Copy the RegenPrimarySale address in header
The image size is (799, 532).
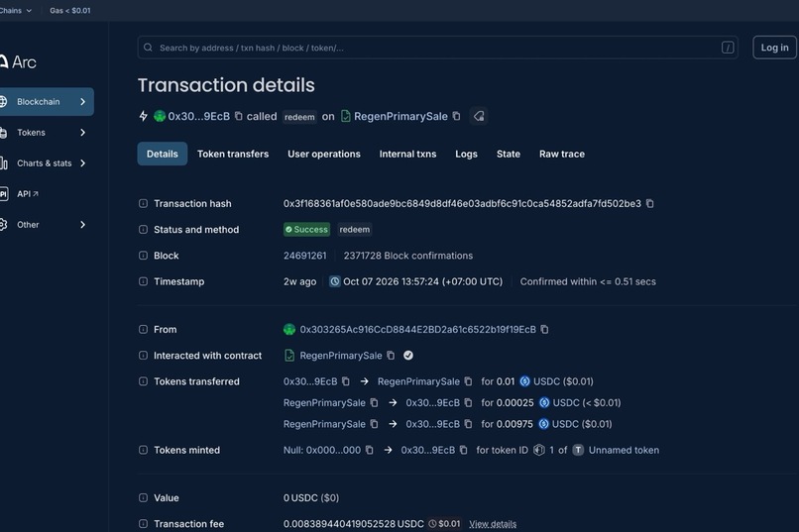click(x=457, y=116)
